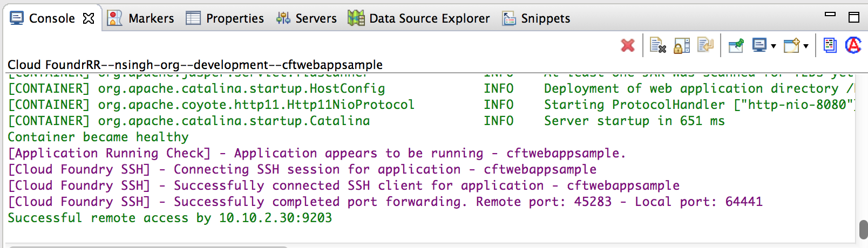868x248 pixels.
Task: Click 'org.apache.catalina.startup.Catalina' log entry
Action: click(234, 121)
